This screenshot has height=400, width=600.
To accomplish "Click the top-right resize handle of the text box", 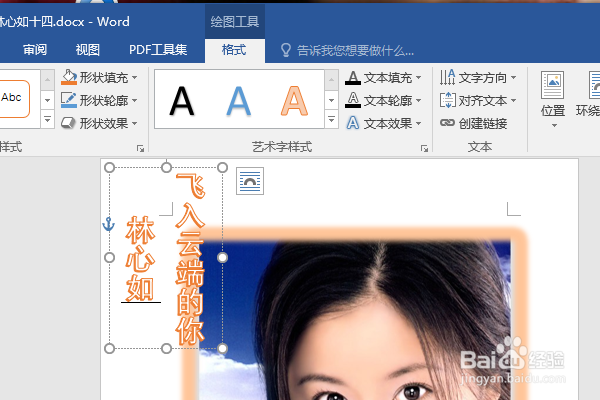I will click(x=222, y=167).
